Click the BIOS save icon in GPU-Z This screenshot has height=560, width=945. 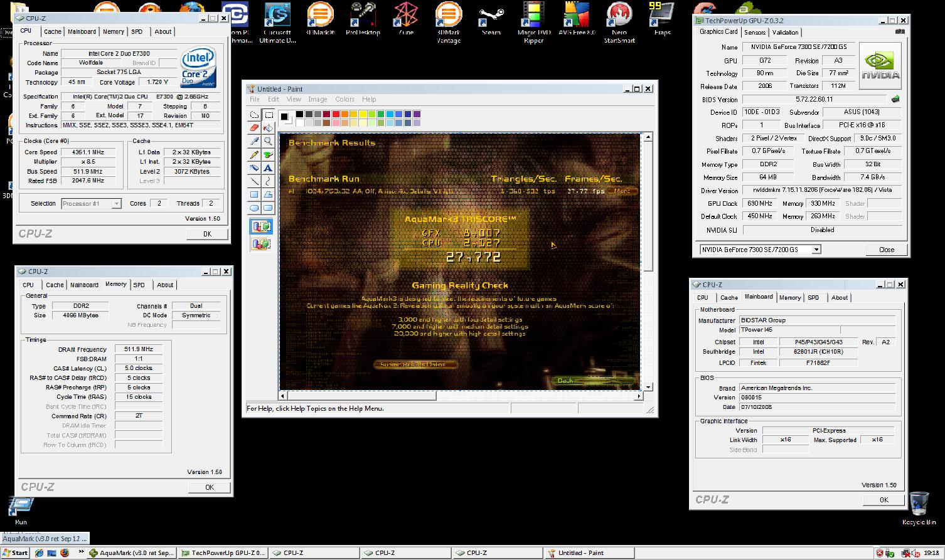pyautogui.click(x=895, y=99)
